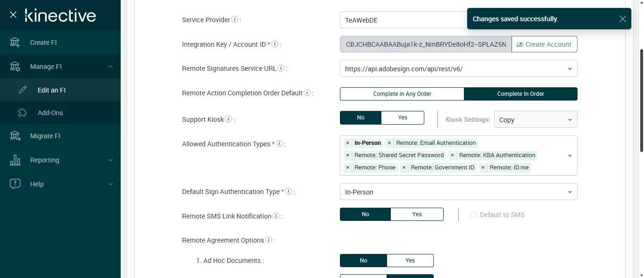
Task: Click the Create FI bank icon
Action: tap(15, 42)
